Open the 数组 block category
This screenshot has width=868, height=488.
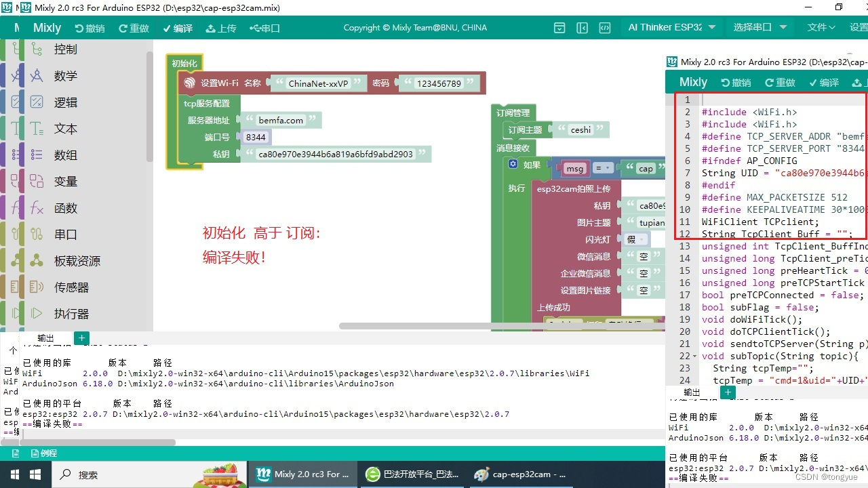pos(65,155)
